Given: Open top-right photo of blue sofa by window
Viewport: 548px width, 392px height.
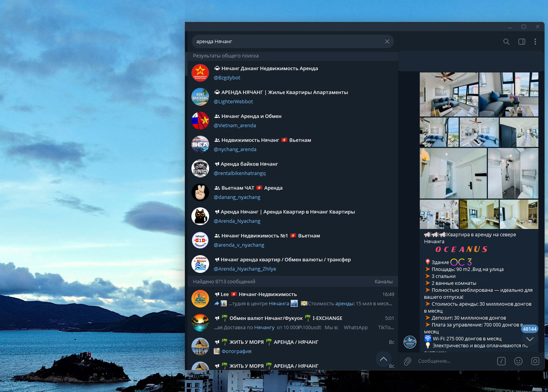Looking at the screenshot, I should pos(509,94).
